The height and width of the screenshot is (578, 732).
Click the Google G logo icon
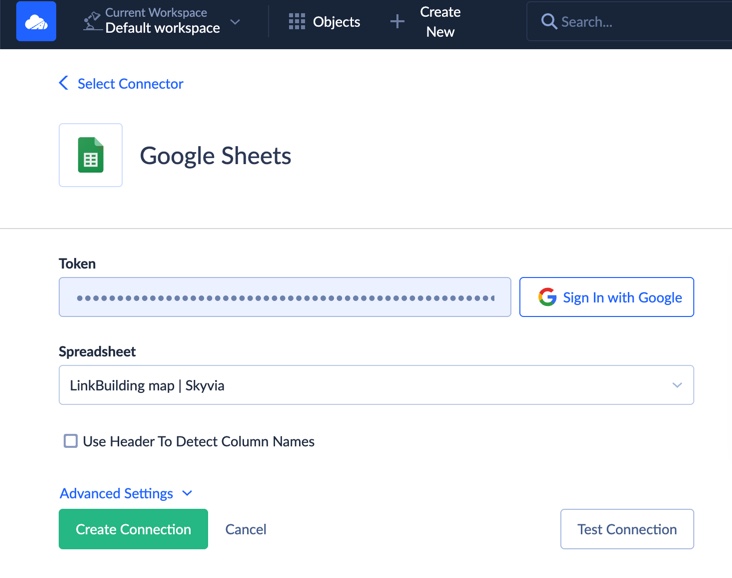(x=547, y=297)
